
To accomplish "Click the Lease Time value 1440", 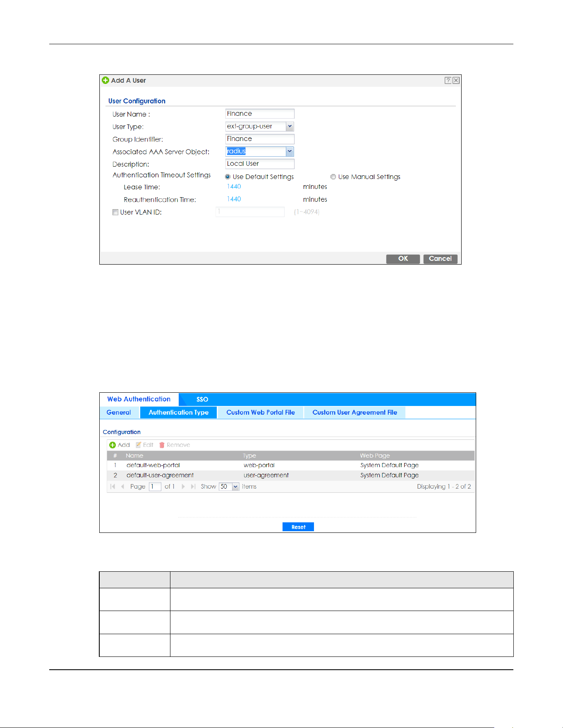I will click(234, 187).
